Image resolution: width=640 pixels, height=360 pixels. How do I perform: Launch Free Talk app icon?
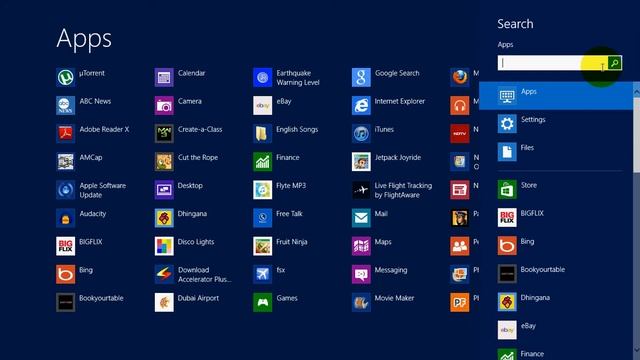coord(262,218)
